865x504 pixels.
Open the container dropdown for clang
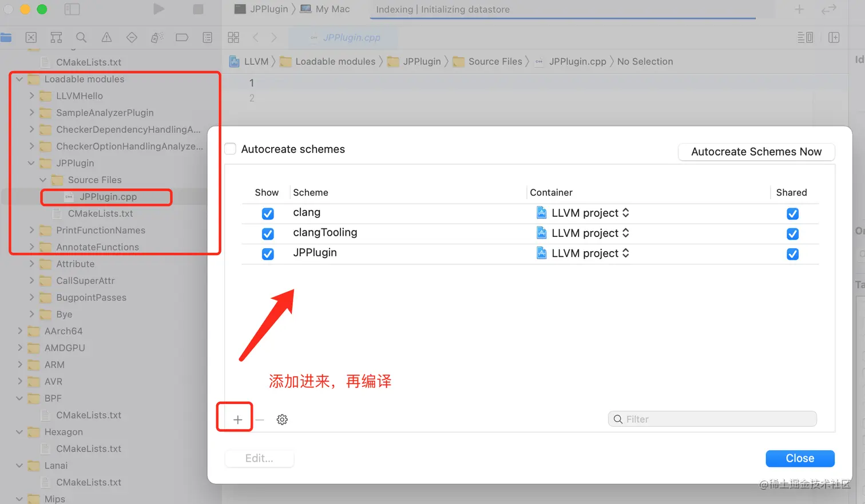pos(583,213)
